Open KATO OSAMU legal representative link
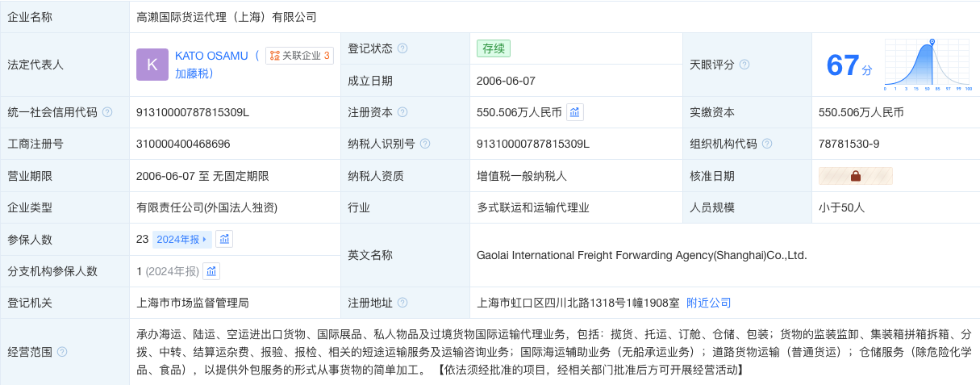 [x=217, y=65]
